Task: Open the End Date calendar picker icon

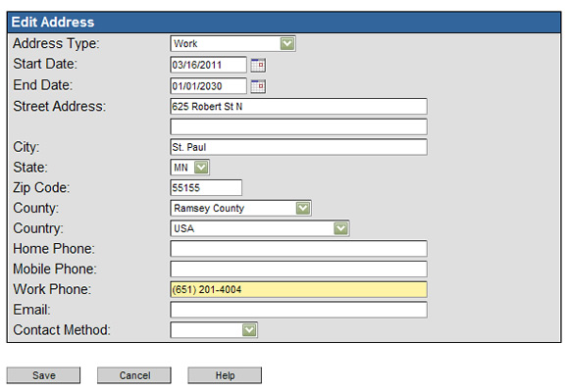Action: coord(258,86)
